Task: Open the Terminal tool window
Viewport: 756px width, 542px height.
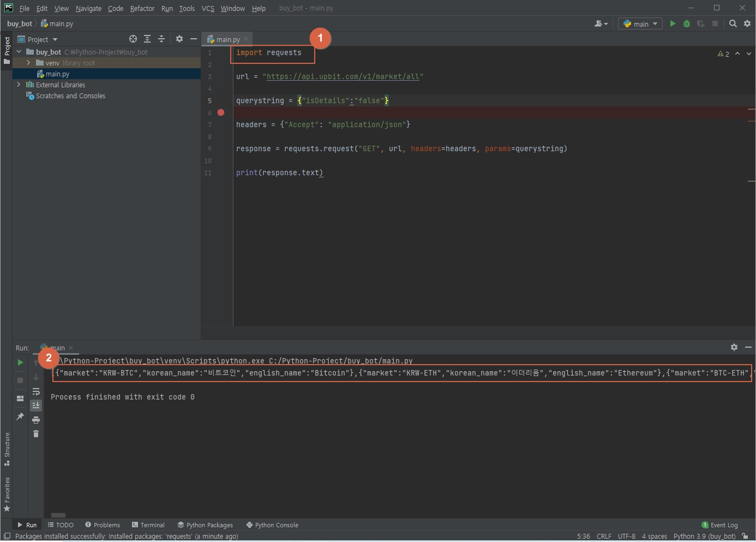Action: click(x=148, y=525)
